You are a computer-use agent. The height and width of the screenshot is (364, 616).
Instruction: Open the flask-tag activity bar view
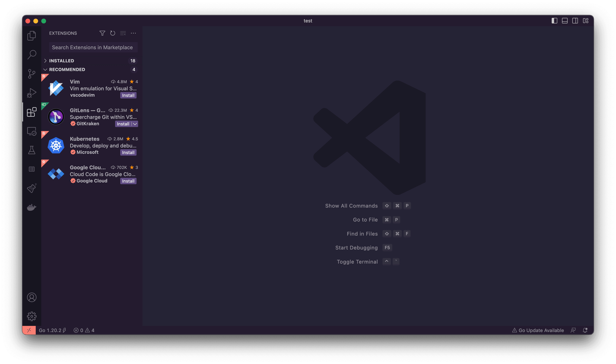click(32, 188)
